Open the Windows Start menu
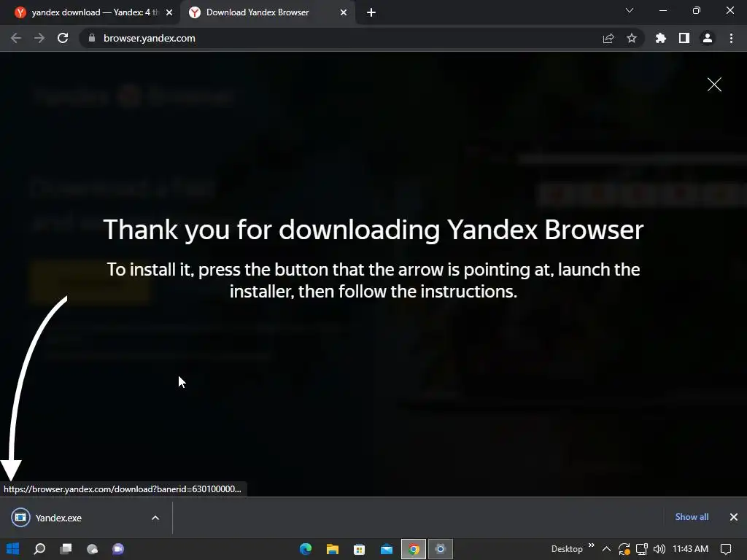 click(x=13, y=549)
